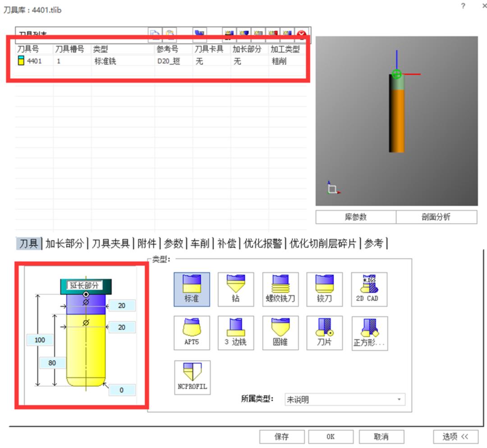Click the red delete tool icon
The height and width of the screenshot is (448, 487).
pos(301,34)
